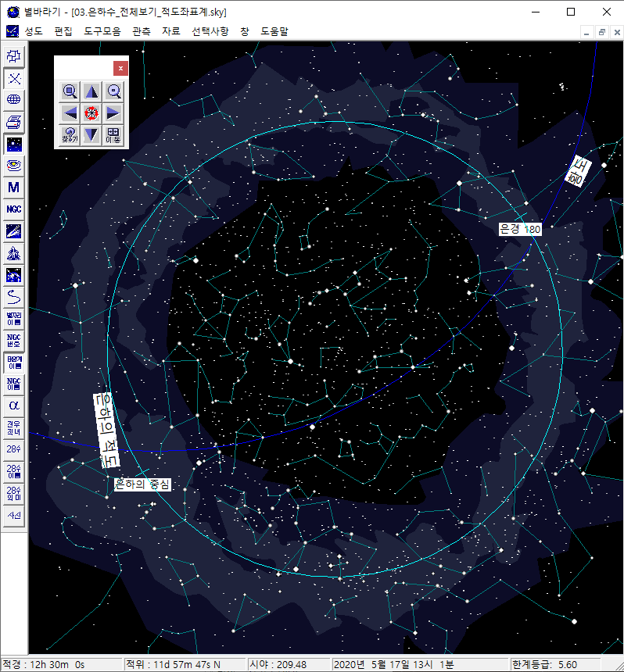Click the 은하의 중심 label on map
This screenshot has width=624, height=672.
coord(142,484)
